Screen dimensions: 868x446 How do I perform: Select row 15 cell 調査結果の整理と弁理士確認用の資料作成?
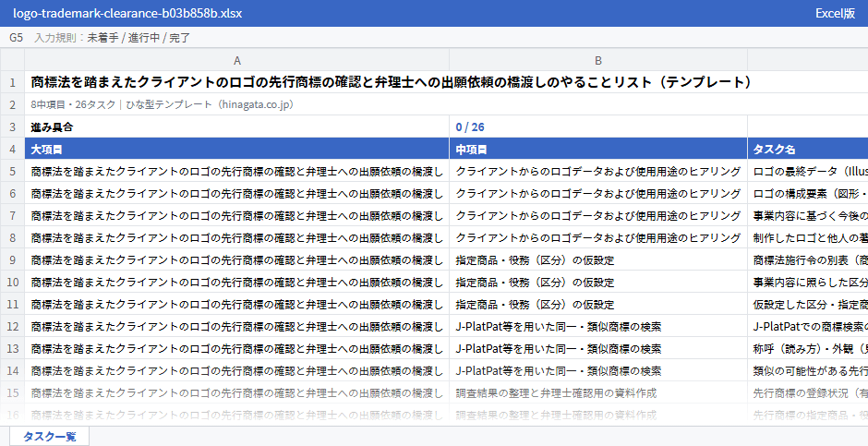click(x=597, y=392)
